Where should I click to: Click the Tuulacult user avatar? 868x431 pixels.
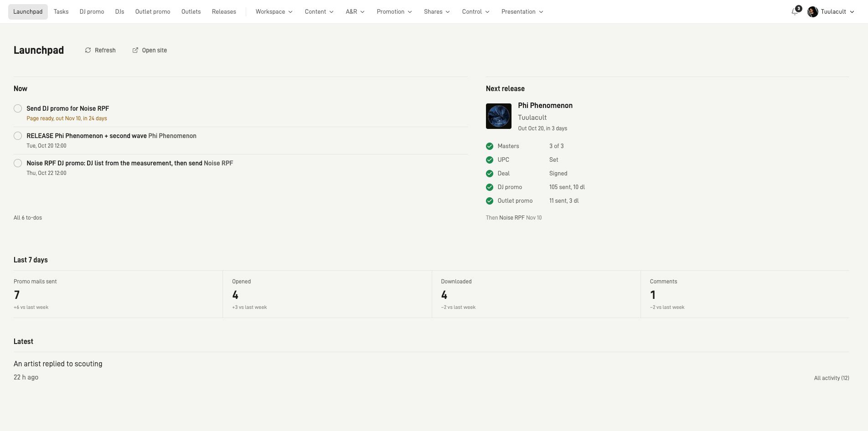(x=812, y=12)
